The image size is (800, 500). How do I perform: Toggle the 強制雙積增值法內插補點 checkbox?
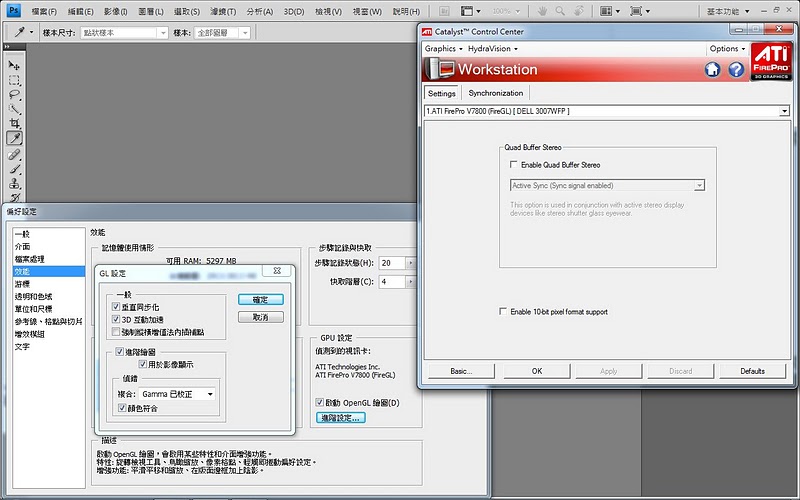pyautogui.click(x=116, y=332)
